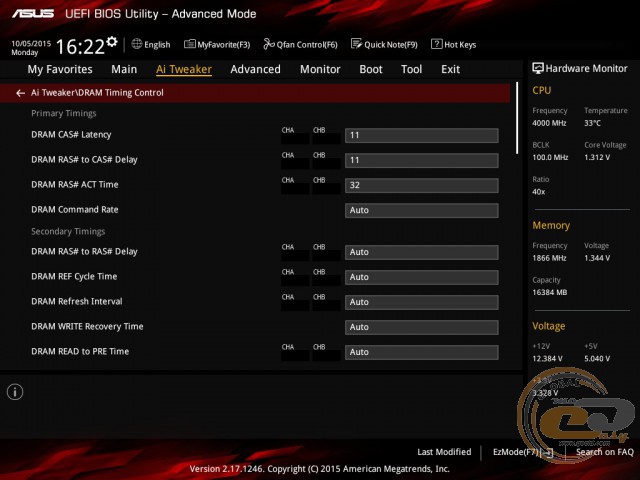
Task: Click CPU temperature 33°C value
Action: pos(592,123)
